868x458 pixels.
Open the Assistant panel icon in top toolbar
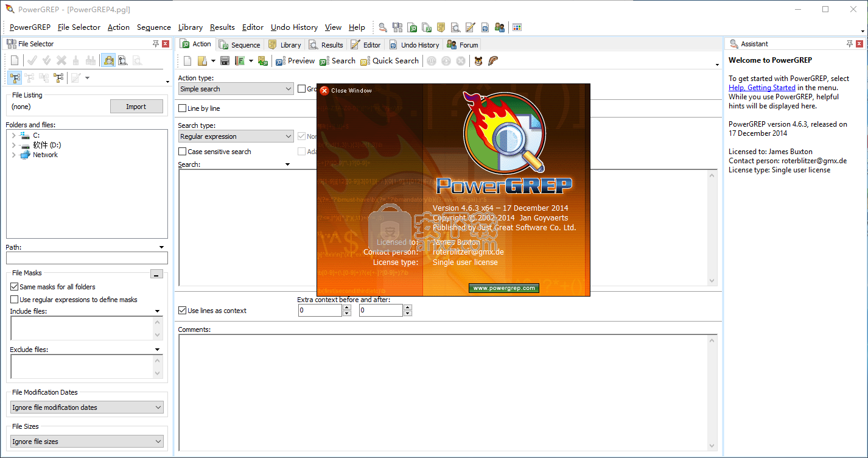(x=383, y=27)
